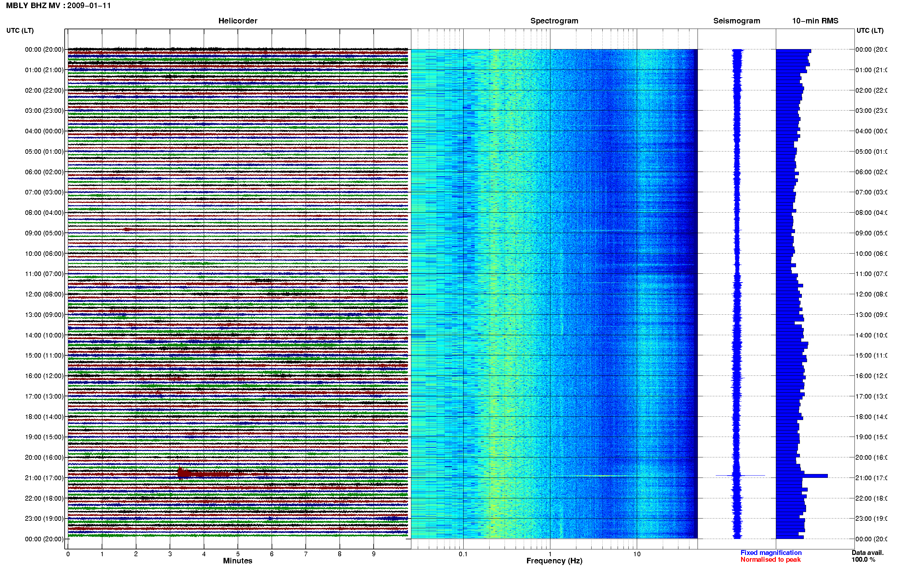The image size is (924, 578).
Task: Click the '0' tick on the Minutes axis
Action: [68, 554]
